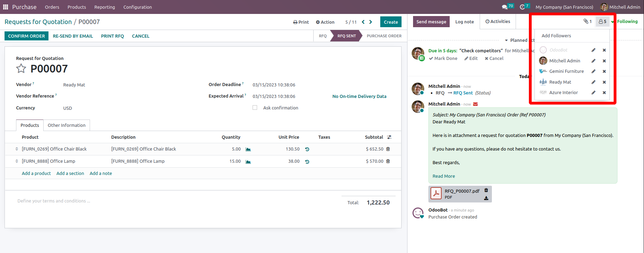Edit the Check competitors activity
644x253 pixels.
[471, 59]
